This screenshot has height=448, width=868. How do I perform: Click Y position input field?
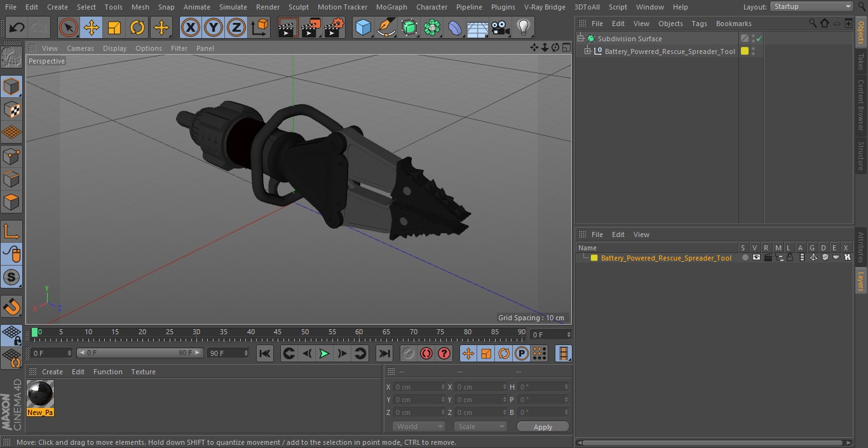point(418,400)
